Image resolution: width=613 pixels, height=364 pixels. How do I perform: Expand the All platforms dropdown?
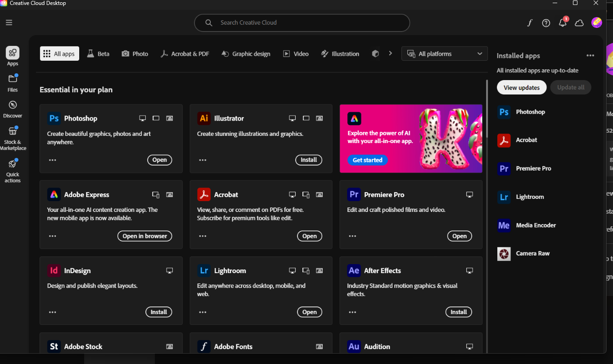[x=444, y=54]
